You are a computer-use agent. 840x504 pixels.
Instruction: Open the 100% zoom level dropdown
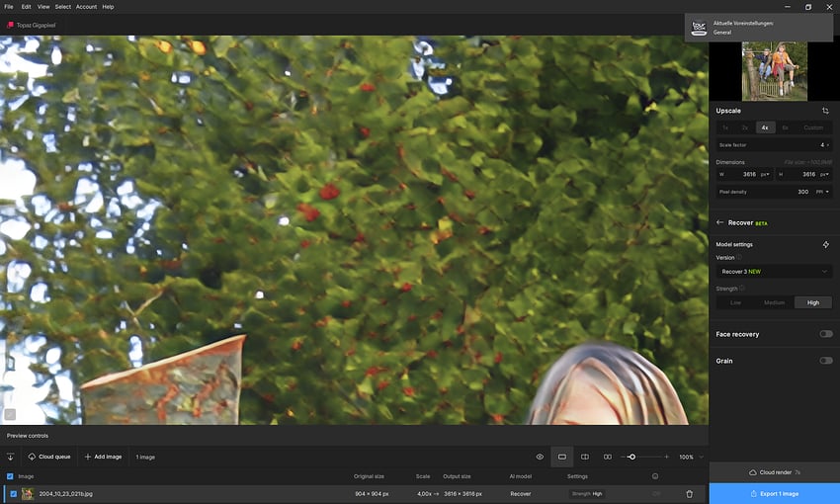point(687,457)
